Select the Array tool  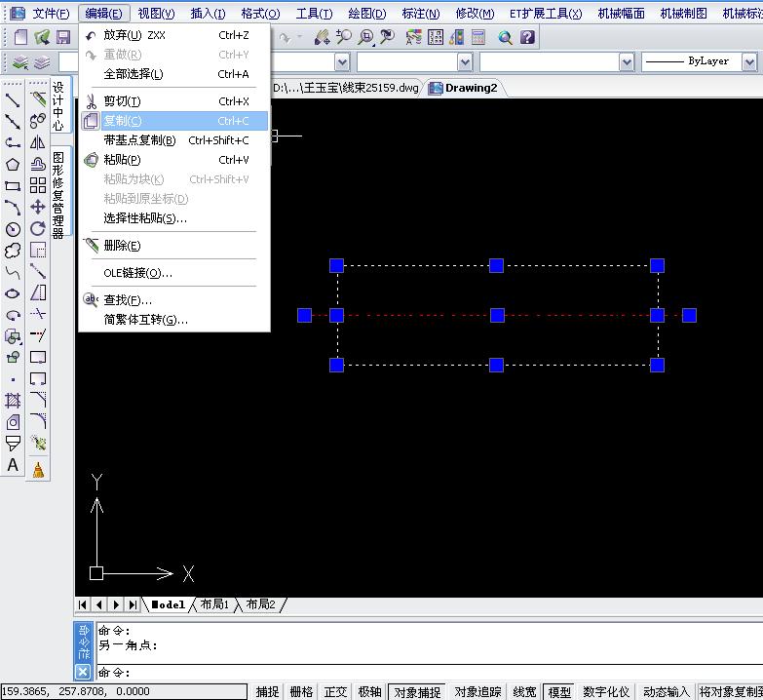coord(38,185)
